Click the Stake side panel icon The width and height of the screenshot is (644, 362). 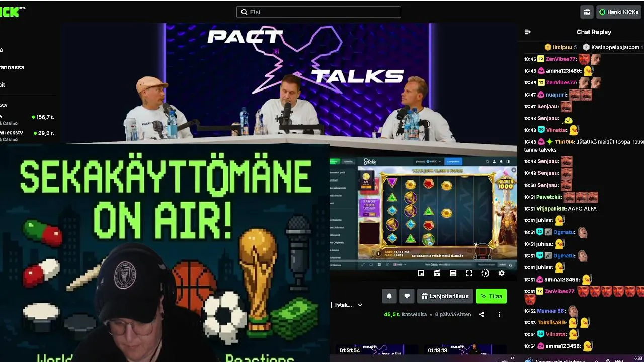[508, 162]
